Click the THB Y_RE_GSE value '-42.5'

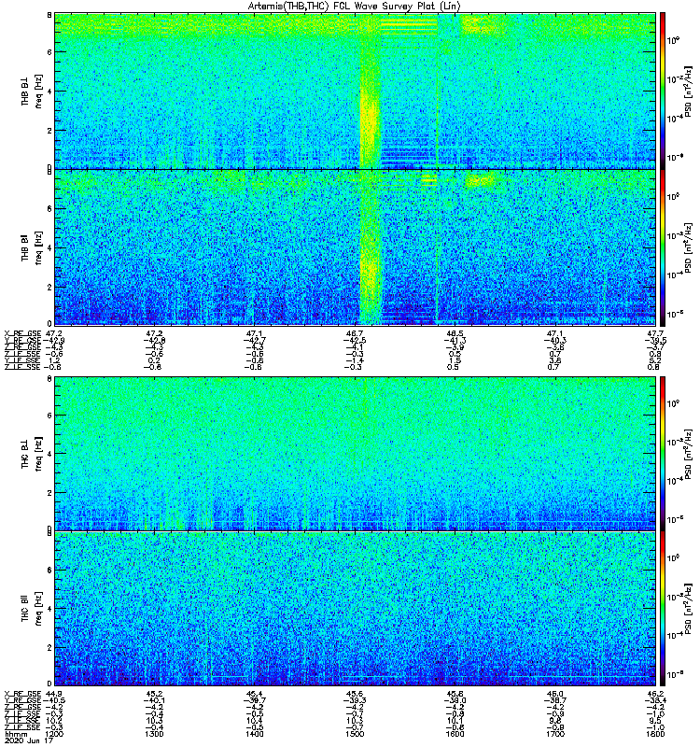coord(355,340)
